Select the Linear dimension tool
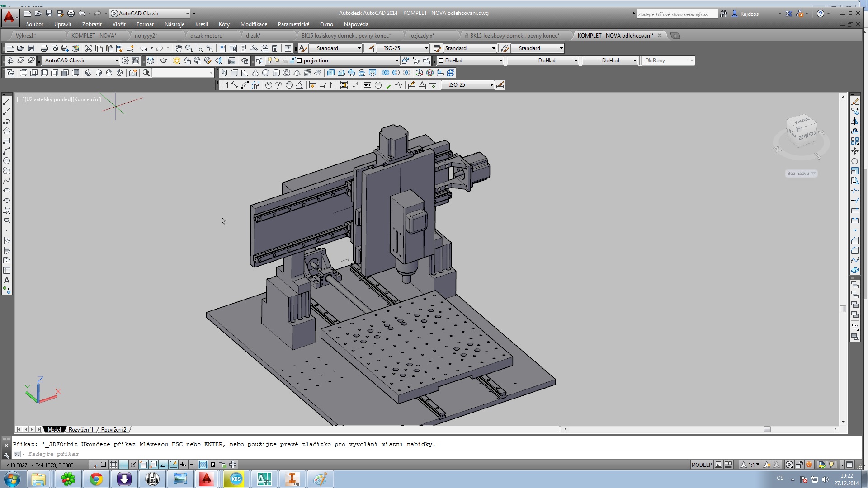 [x=224, y=85]
